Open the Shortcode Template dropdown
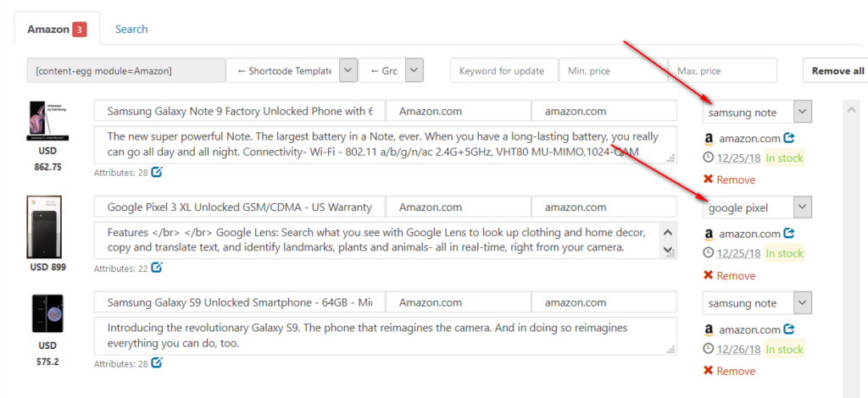The width and height of the screenshot is (868, 398). click(x=348, y=71)
